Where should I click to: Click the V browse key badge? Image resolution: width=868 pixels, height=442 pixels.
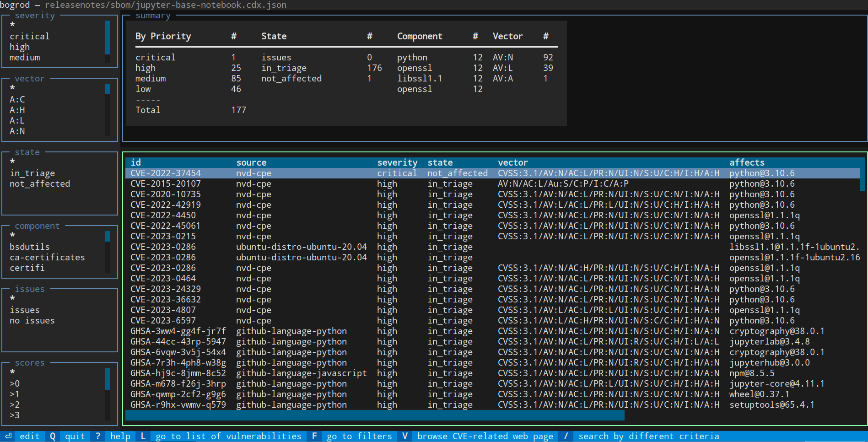coord(404,436)
